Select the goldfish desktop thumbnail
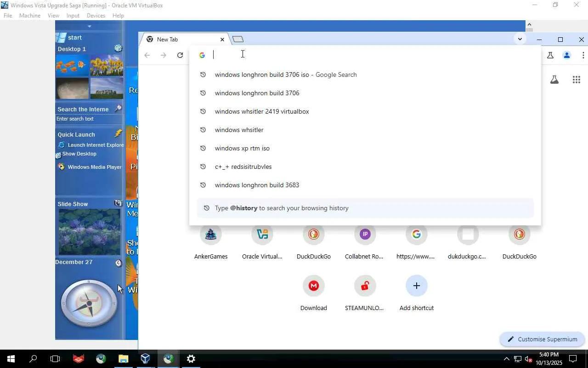Viewport: 588px width, 368px height. [x=72, y=65]
